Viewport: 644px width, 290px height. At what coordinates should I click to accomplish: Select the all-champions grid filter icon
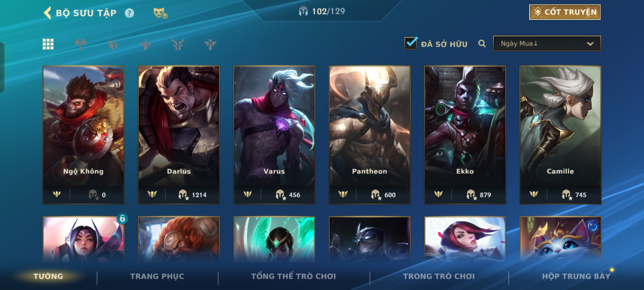point(48,44)
